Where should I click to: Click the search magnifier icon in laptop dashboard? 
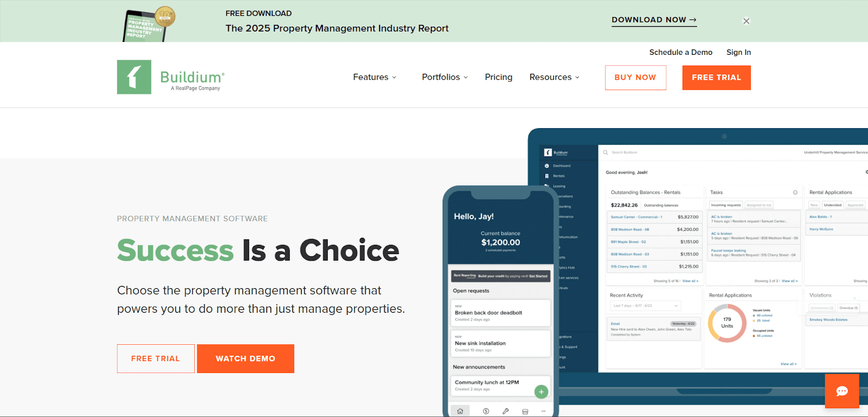tap(605, 153)
